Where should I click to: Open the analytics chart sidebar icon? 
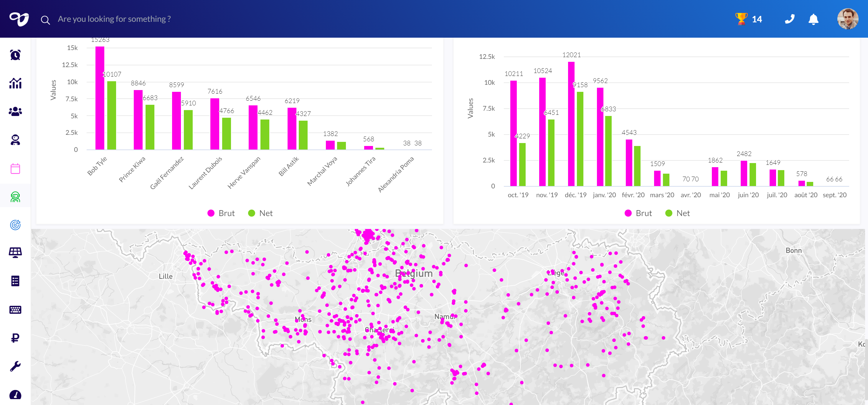[x=15, y=83]
